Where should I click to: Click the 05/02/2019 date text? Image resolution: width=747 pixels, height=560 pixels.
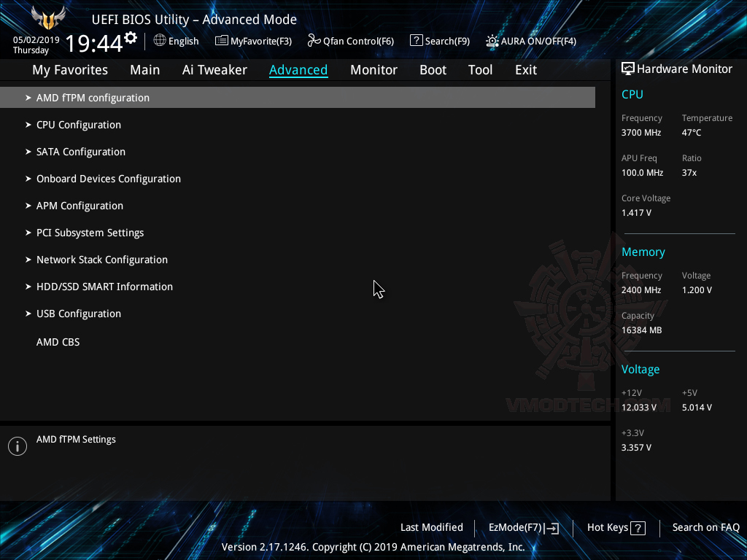[x=36, y=40]
